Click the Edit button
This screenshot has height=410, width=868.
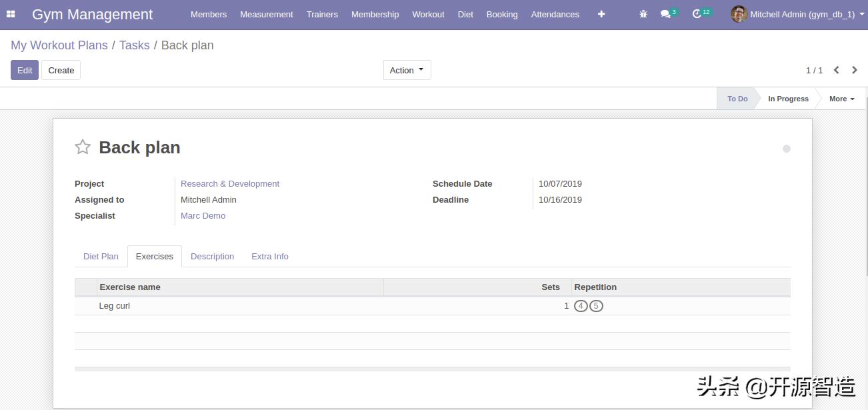(x=25, y=70)
